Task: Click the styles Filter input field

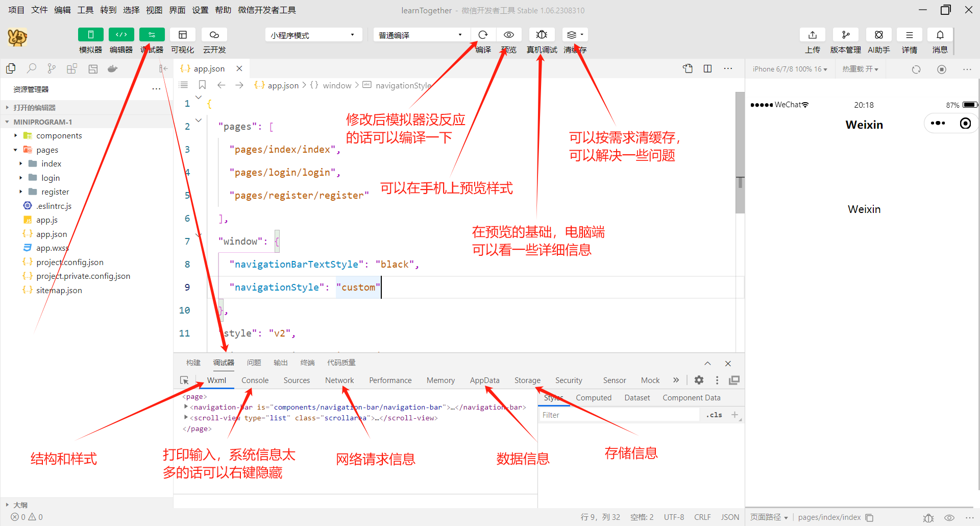Action: click(620, 415)
